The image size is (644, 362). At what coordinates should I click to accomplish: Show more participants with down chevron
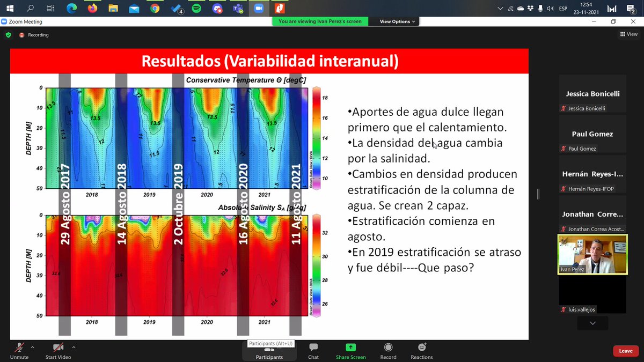click(x=592, y=323)
